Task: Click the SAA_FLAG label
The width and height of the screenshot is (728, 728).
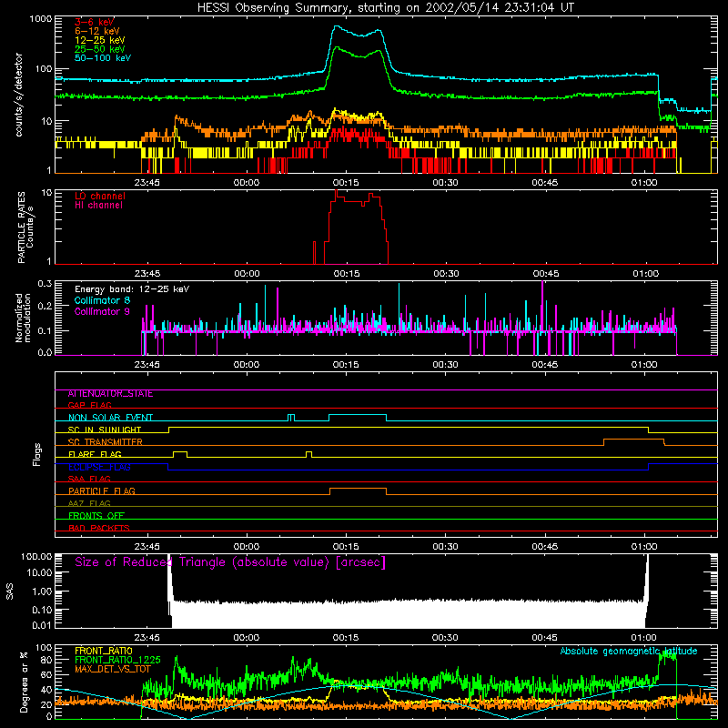Action: pyautogui.click(x=89, y=479)
